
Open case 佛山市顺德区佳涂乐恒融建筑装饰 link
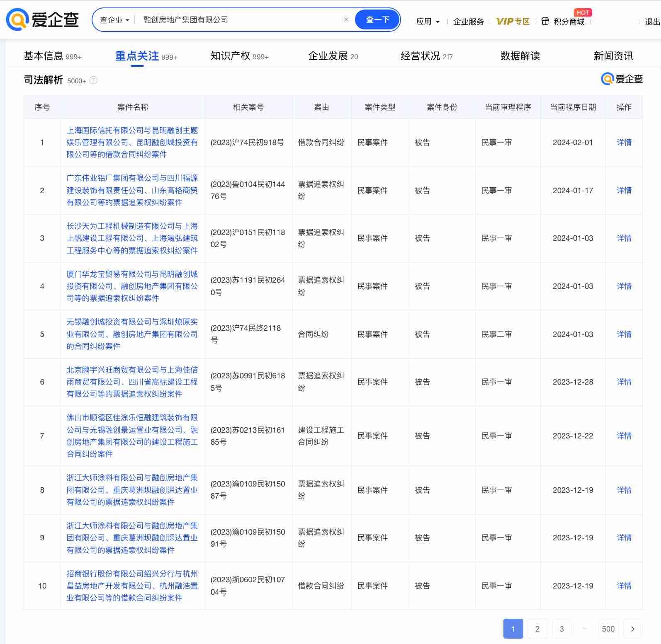pyautogui.click(x=132, y=436)
